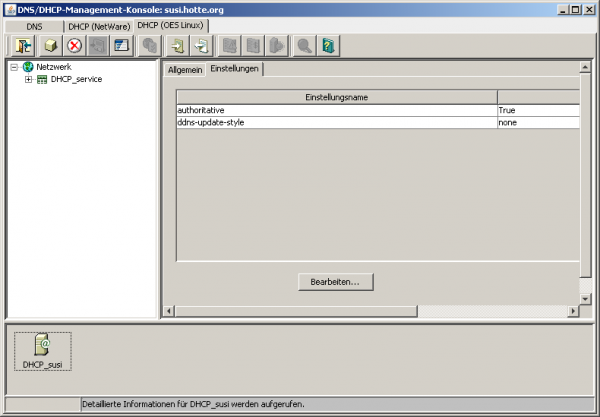Expand the DHCP_service tree node
The height and width of the screenshot is (417, 600).
pos(29,79)
